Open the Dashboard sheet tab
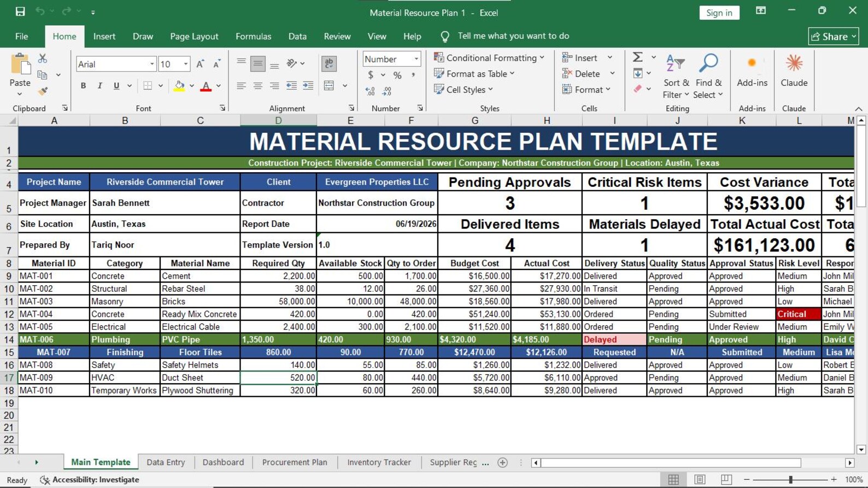 tap(223, 462)
